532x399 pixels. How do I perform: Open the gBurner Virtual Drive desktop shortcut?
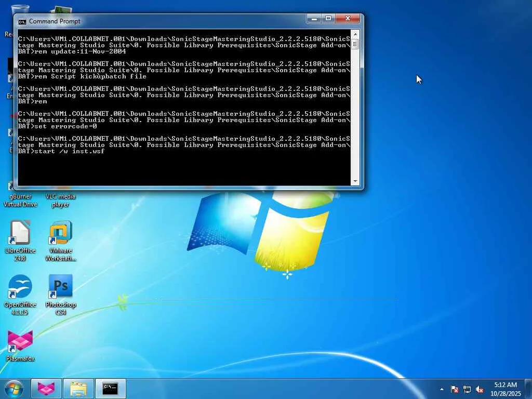tap(20, 197)
